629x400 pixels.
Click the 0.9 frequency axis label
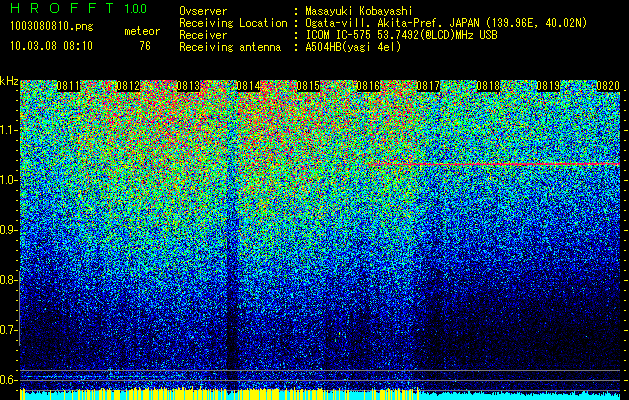coord(8,230)
